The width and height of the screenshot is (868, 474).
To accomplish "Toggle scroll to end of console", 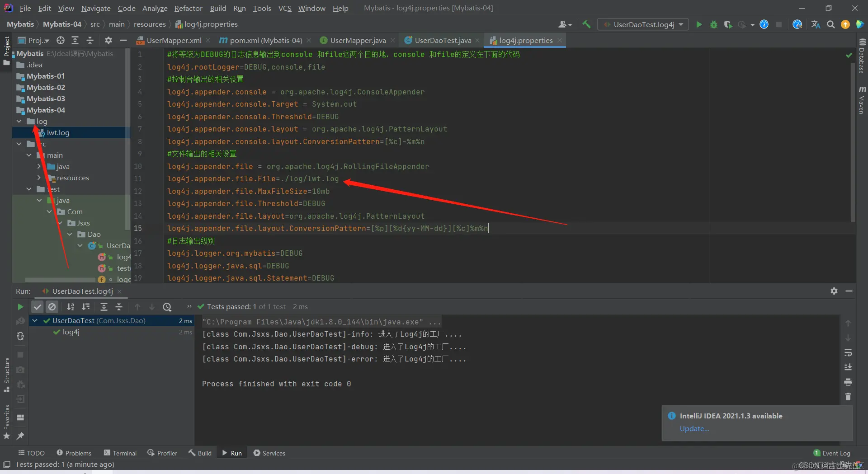I will 848,367.
